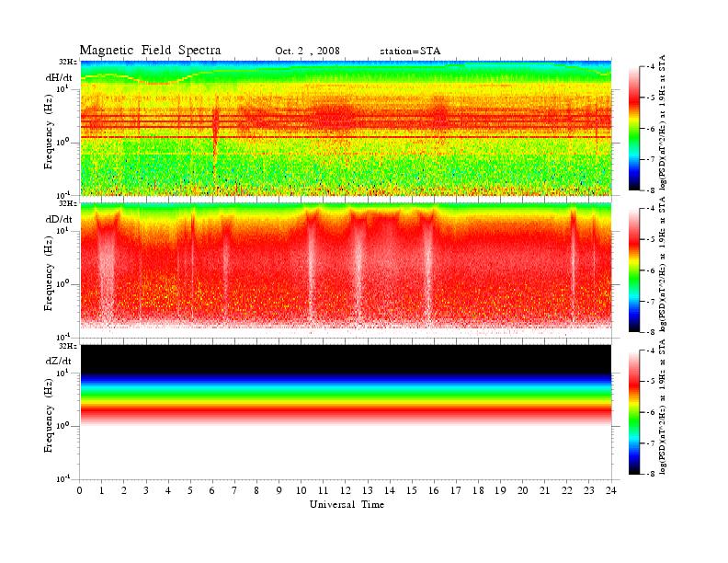The height and width of the screenshot is (563, 728).
Task: Click the 10^1 frequency tick on the dD/dt panel
Action: pyautogui.click(x=63, y=231)
